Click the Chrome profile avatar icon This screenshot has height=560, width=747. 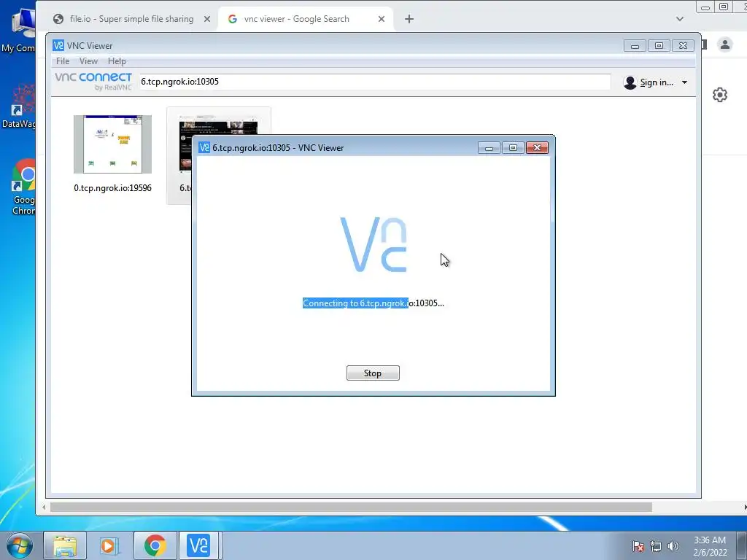click(x=725, y=44)
